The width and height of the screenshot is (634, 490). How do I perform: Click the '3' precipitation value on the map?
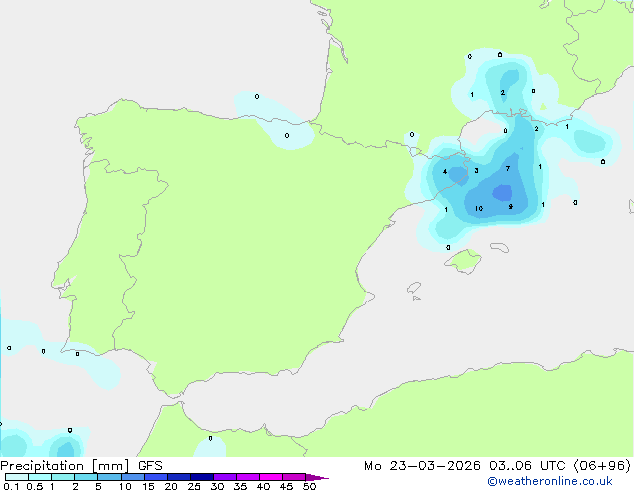tap(476, 171)
